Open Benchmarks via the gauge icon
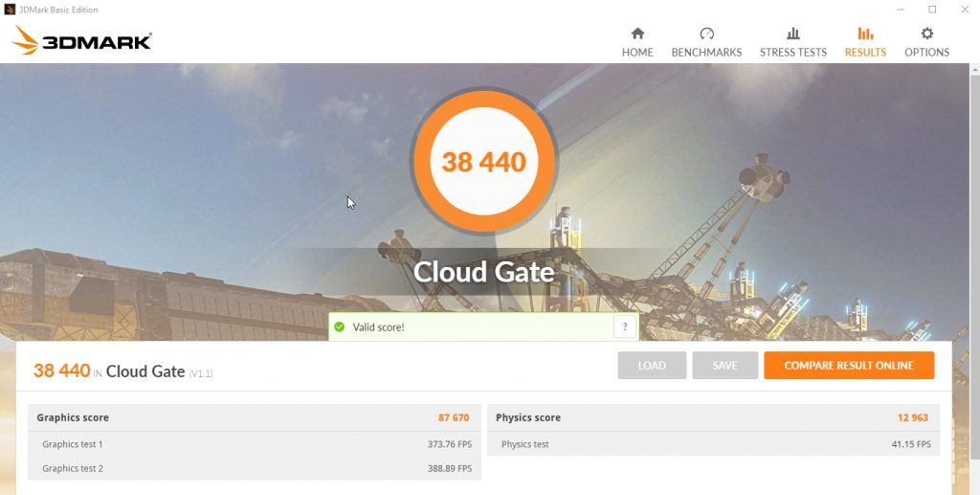 click(x=706, y=34)
